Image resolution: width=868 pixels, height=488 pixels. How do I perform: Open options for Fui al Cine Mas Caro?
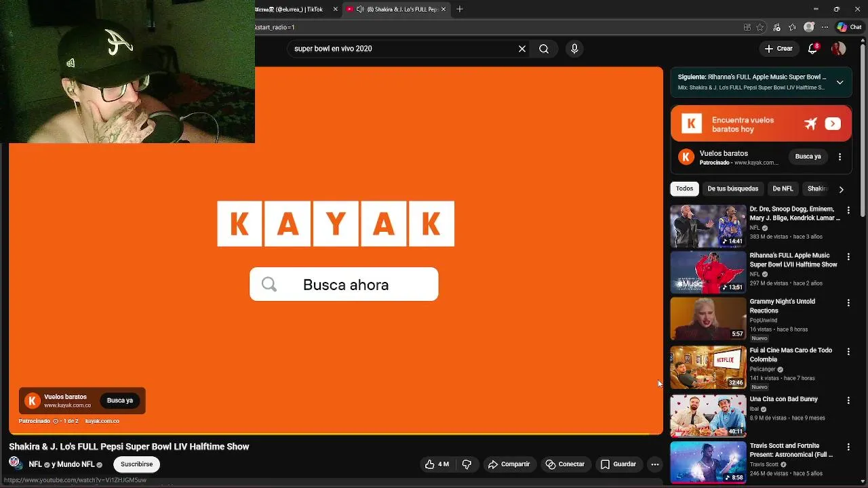click(848, 352)
